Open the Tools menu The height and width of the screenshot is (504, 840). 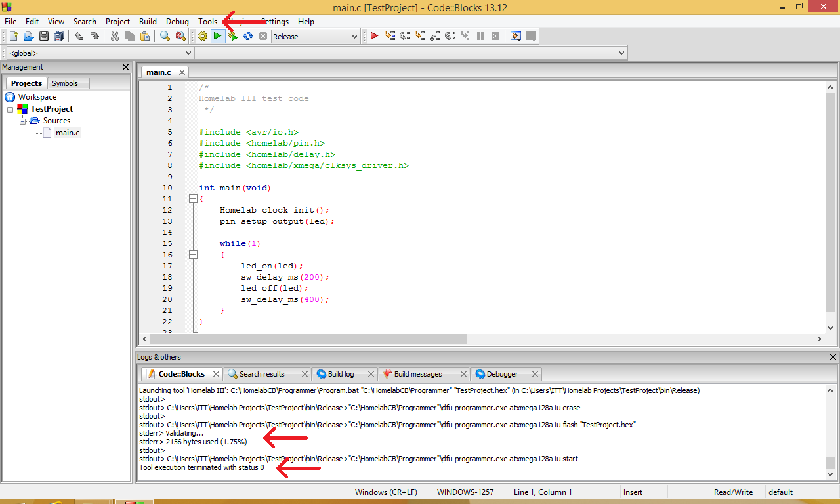pyautogui.click(x=207, y=22)
